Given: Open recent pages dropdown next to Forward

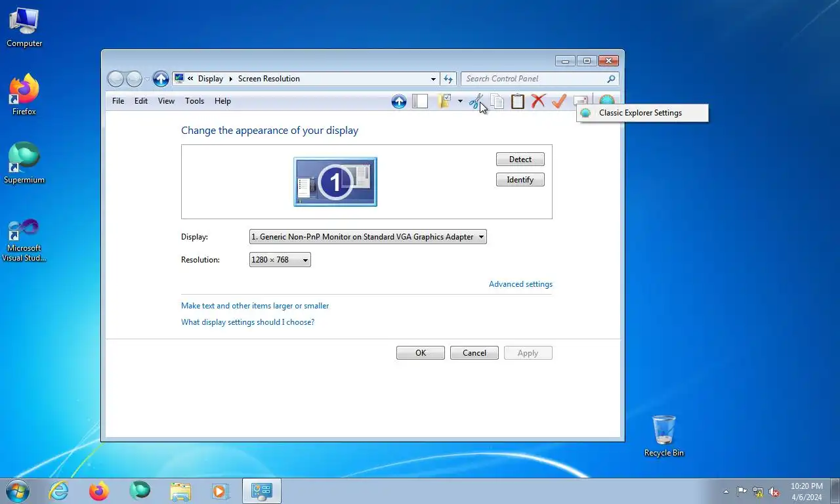Looking at the screenshot, I should (147, 79).
